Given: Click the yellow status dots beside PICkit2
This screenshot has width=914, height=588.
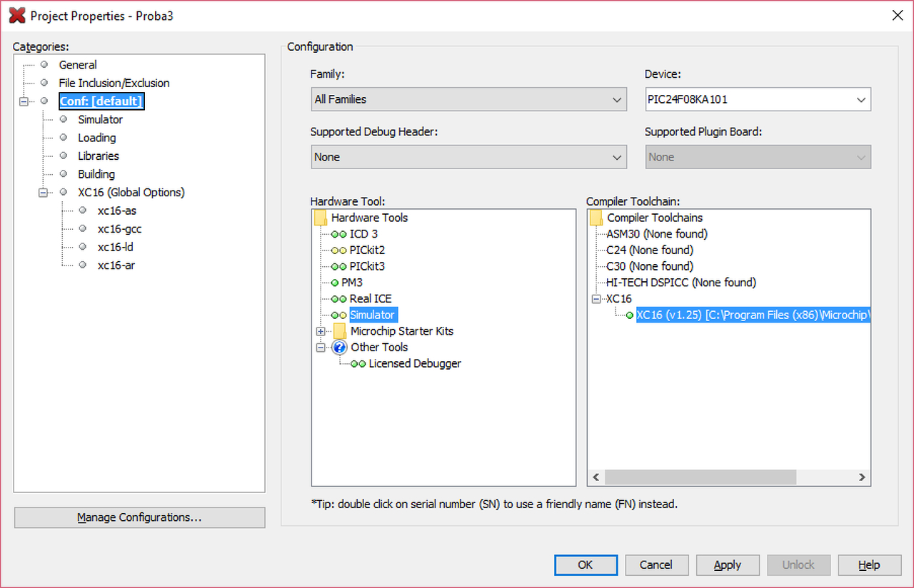Looking at the screenshot, I should pyautogui.click(x=338, y=250).
